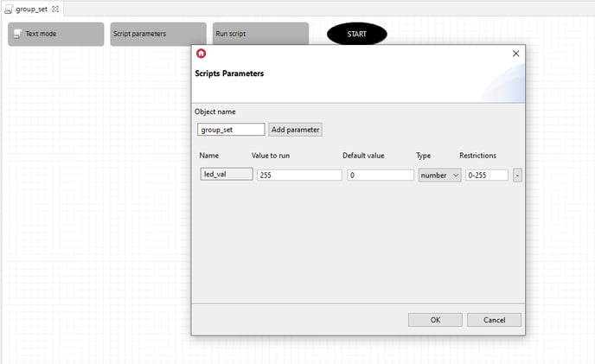Image resolution: width=595 pixels, height=364 pixels.
Task: Click the led_val parameter name field
Action: [x=227, y=175]
